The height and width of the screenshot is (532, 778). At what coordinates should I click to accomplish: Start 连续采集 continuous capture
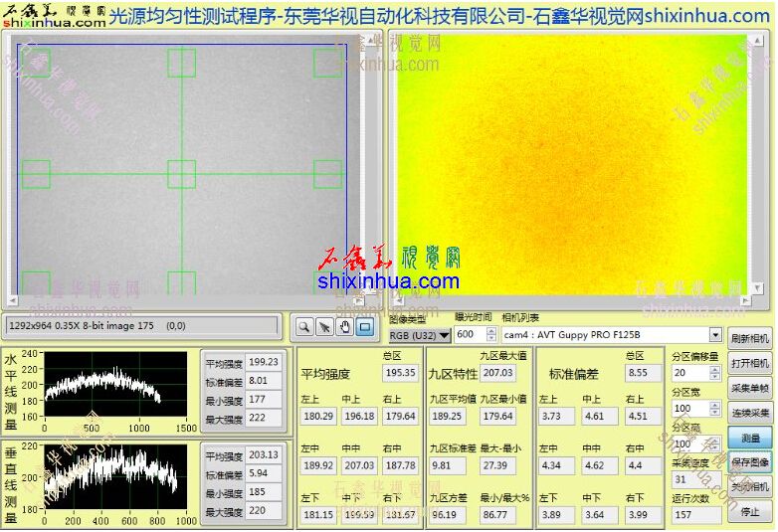pyautogui.click(x=749, y=413)
